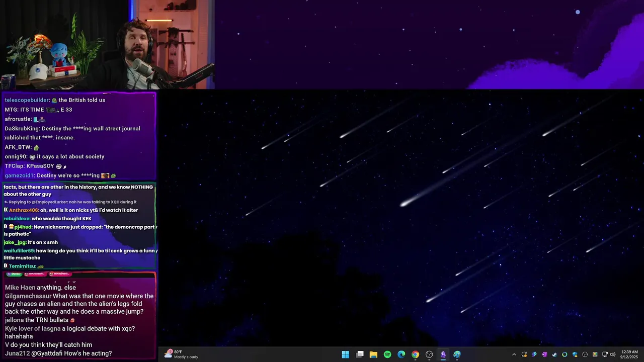Open the paint palette app on the taskbar

point(457,354)
